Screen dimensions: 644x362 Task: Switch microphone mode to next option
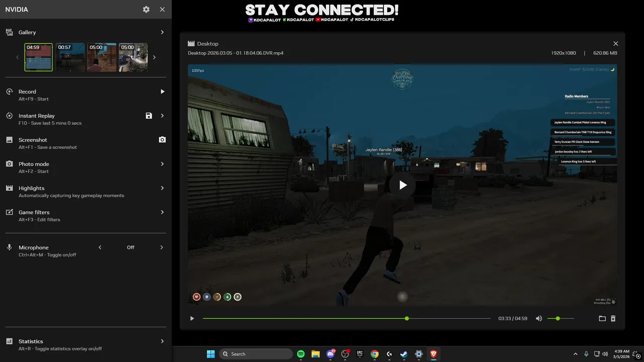tap(162, 247)
